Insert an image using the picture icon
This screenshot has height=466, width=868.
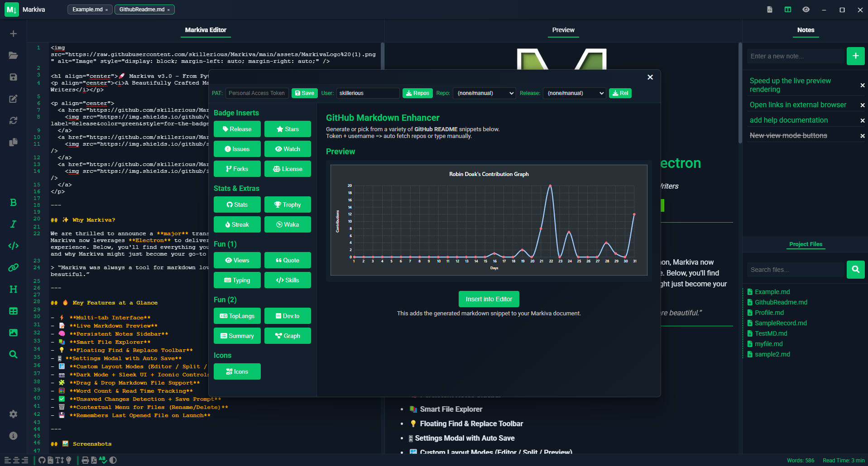point(14,333)
